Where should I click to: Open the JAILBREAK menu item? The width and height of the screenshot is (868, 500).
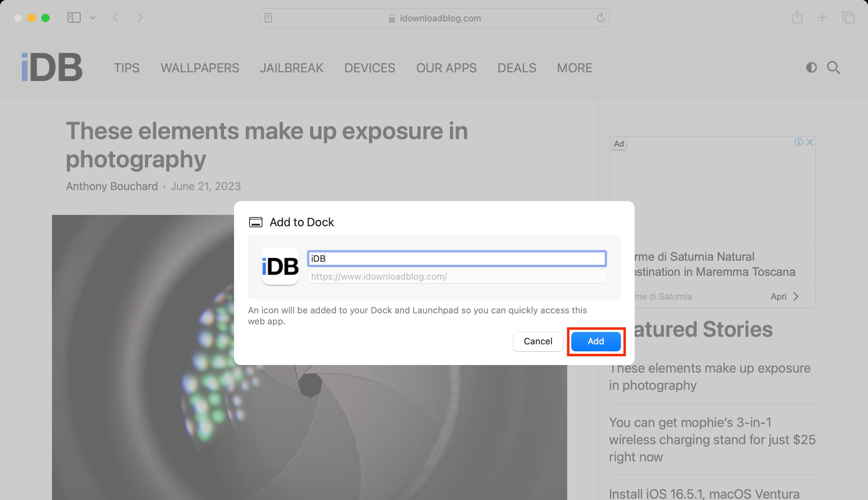pos(292,68)
